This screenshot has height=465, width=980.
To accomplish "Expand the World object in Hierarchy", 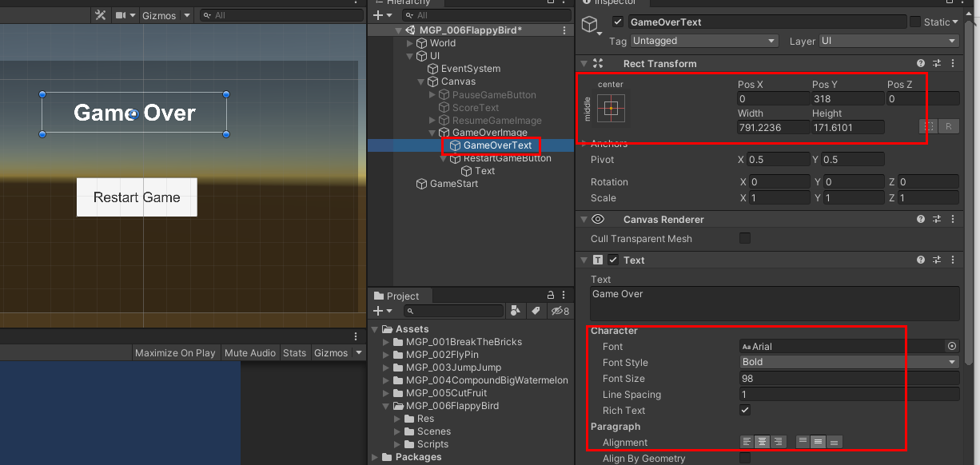I will click(x=411, y=43).
